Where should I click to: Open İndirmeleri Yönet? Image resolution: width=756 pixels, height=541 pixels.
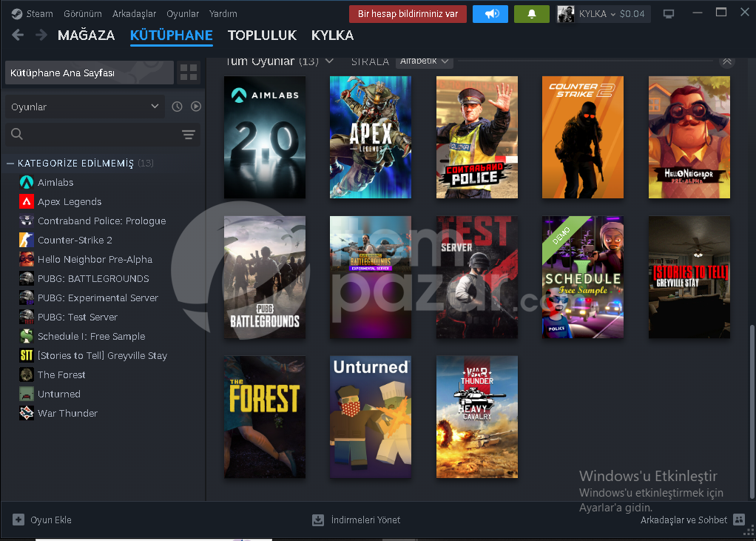pyautogui.click(x=365, y=520)
